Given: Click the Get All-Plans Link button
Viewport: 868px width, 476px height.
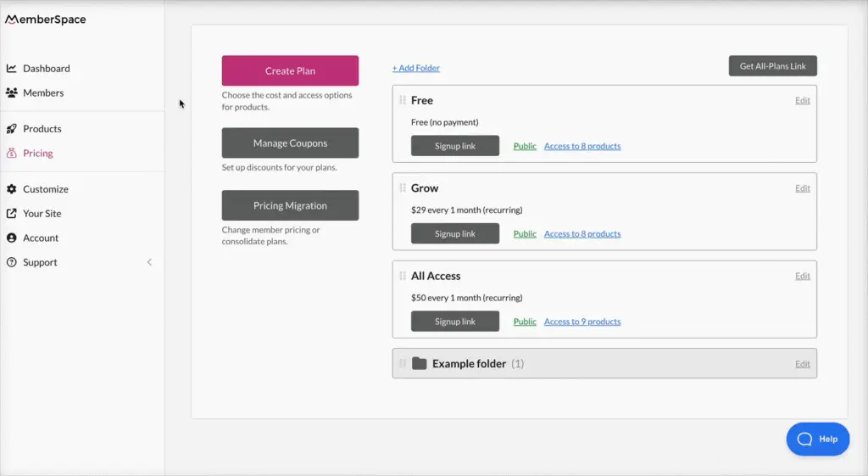Looking at the screenshot, I should pyautogui.click(x=772, y=66).
